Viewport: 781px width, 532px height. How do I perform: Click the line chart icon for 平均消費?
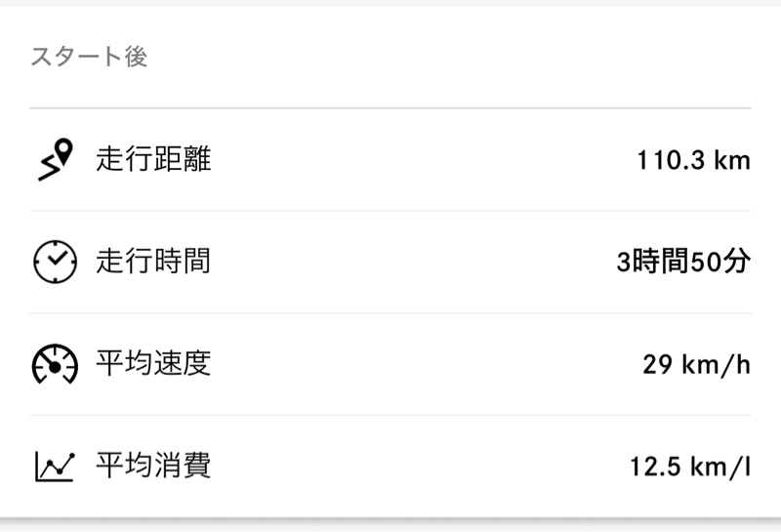coord(56,467)
